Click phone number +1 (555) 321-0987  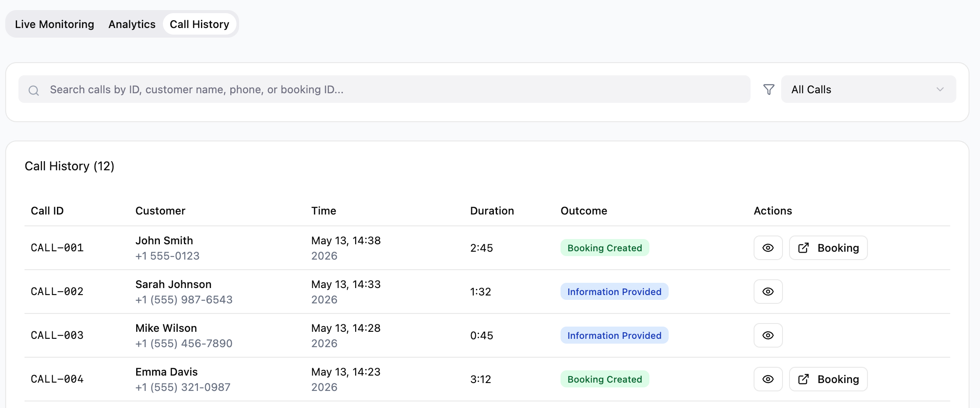click(183, 387)
